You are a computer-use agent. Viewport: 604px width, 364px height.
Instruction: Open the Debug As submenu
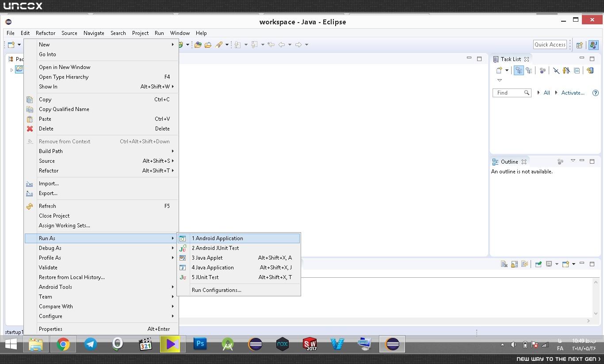coord(101,248)
